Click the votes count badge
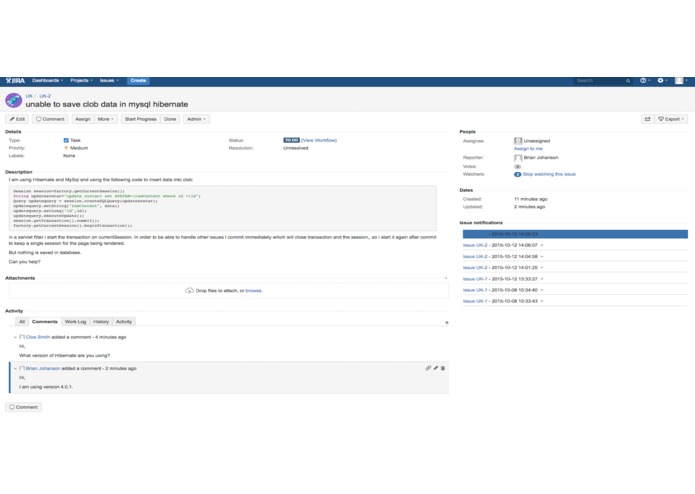The image size is (695, 494). (x=517, y=167)
